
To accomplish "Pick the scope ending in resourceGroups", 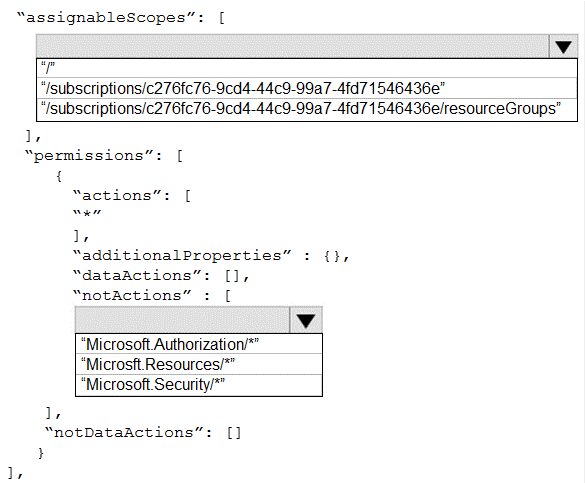I will pos(307,109).
